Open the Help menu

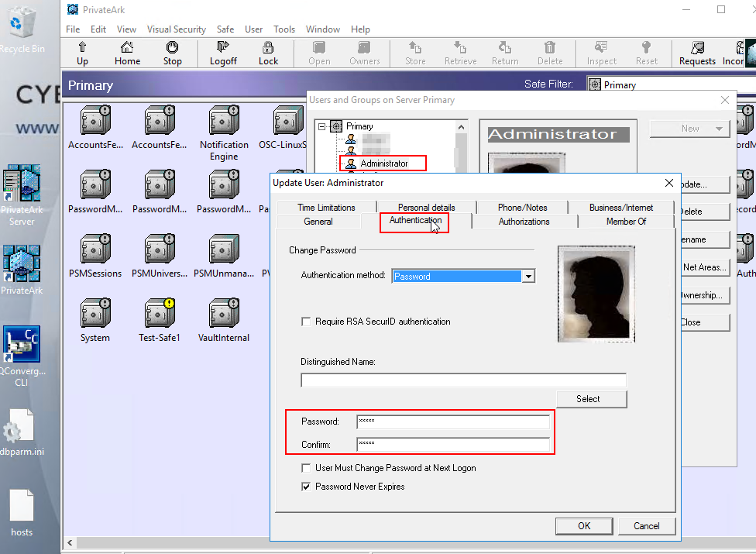point(360,29)
